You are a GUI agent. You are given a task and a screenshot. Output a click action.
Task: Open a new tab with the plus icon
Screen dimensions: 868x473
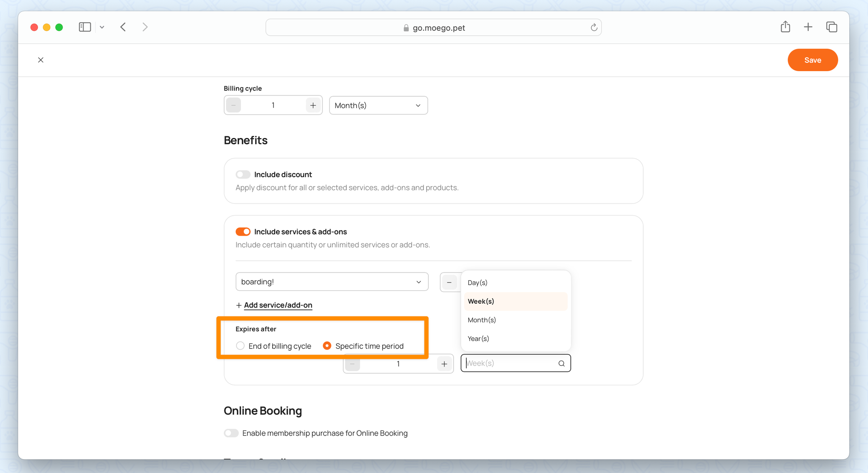pyautogui.click(x=808, y=27)
